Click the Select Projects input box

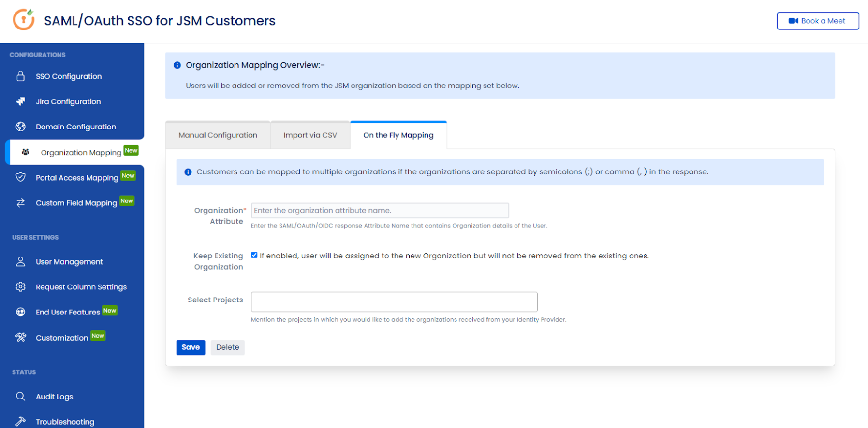(x=394, y=302)
